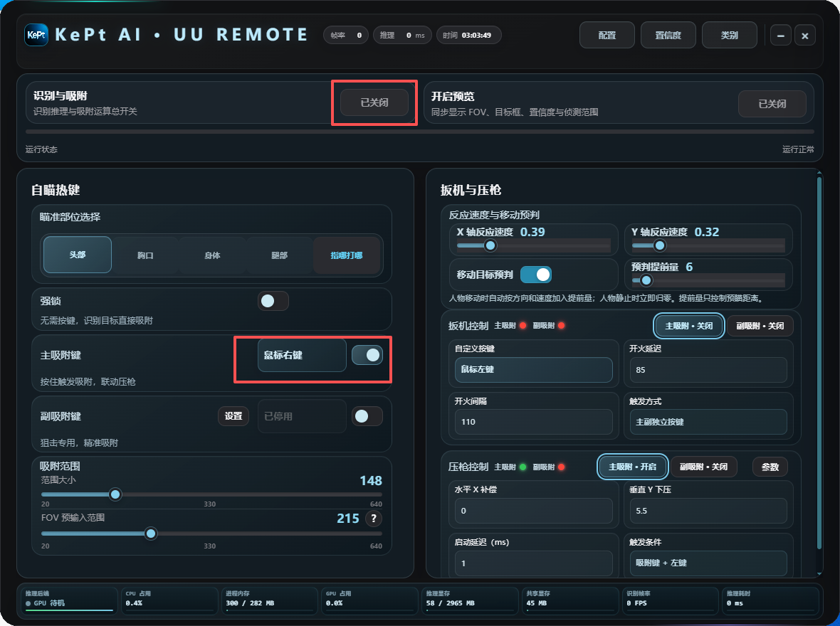Adjust the 预判提前量 slider

point(646,280)
